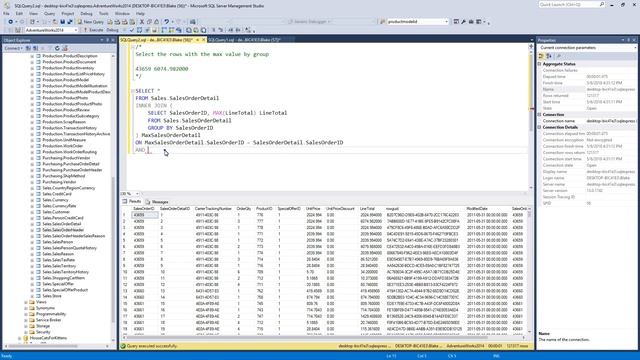Select the Service Broker folder
Screen dimensions: 640x360
click(49, 320)
